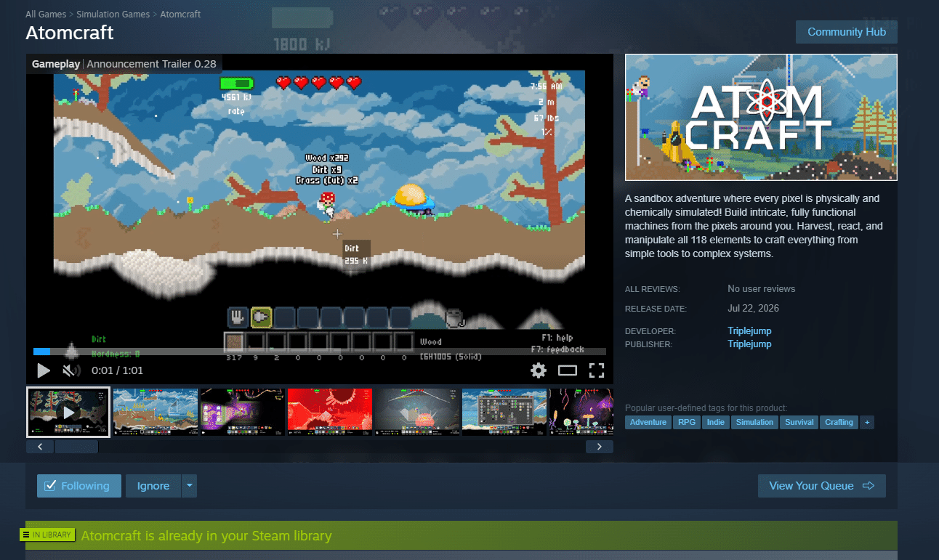Image resolution: width=939 pixels, height=560 pixels.
Task: Click the In Library badge
Action: [47, 535]
